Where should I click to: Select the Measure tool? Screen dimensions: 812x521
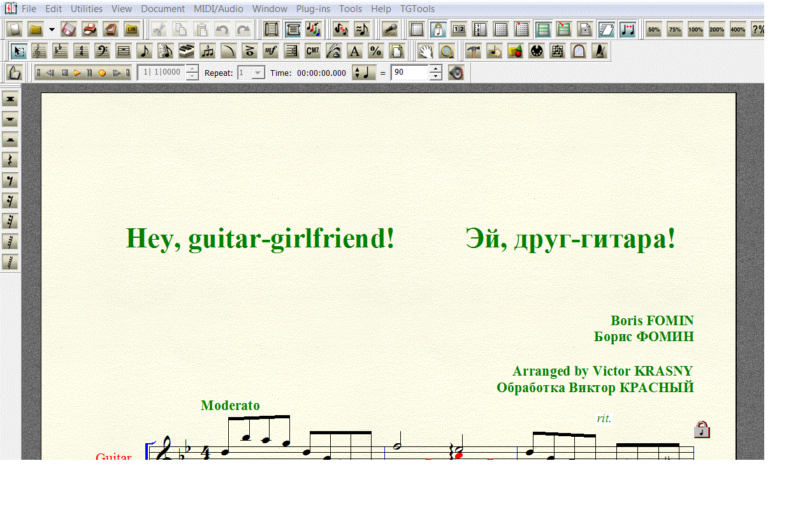(124, 51)
